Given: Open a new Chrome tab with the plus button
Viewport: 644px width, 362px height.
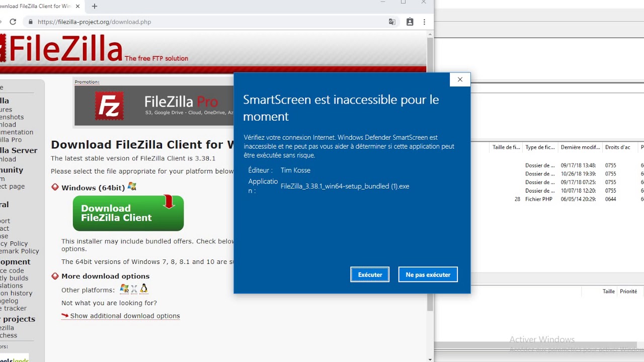Looking at the screenshot, I should (x=94, y=6).
